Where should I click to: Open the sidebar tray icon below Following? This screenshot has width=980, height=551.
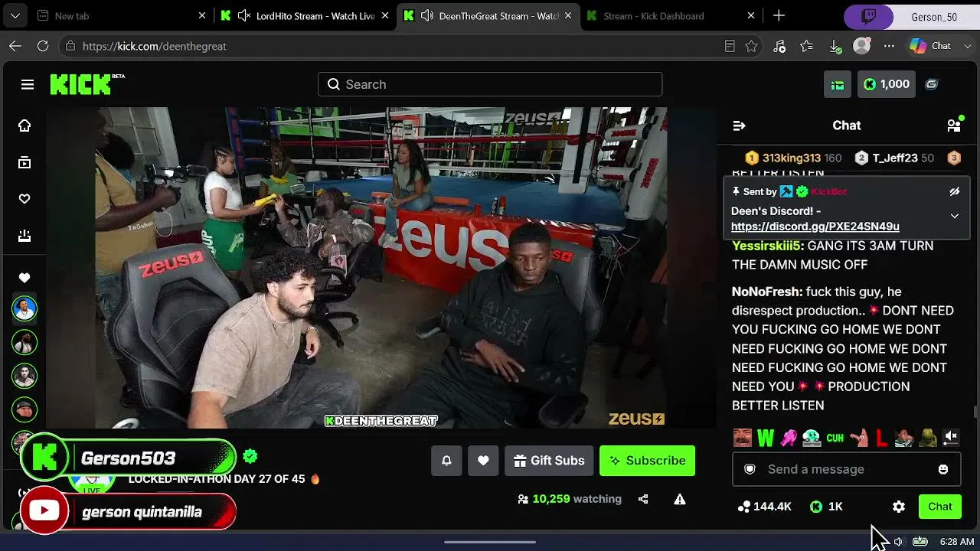coord(24,236)
